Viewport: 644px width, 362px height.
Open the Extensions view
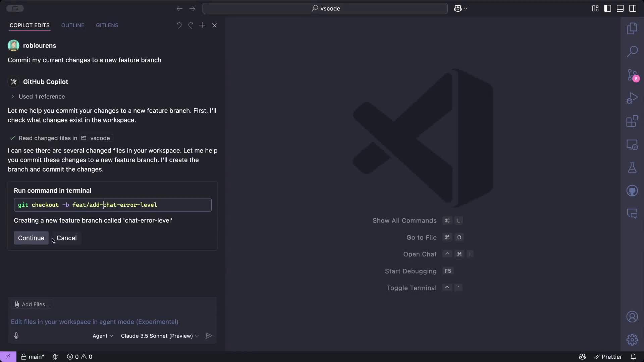point(633,121)
